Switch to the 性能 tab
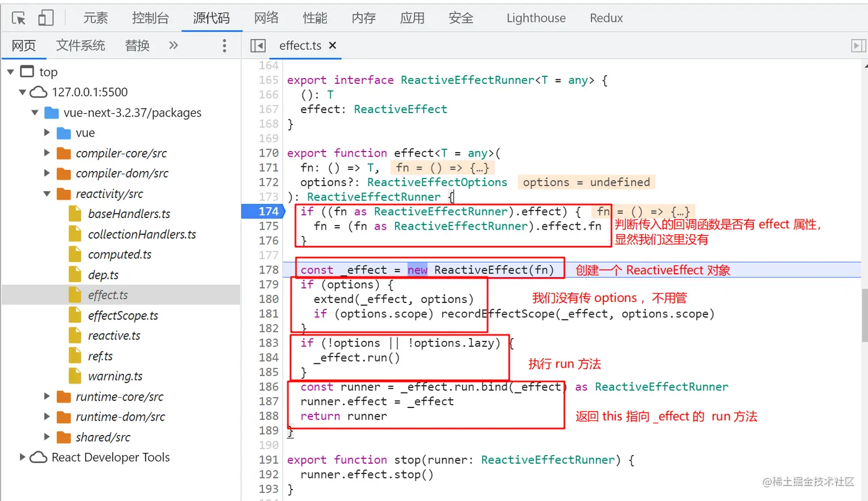The width and height of the screenshot is (868, 501). pos(315,18)
